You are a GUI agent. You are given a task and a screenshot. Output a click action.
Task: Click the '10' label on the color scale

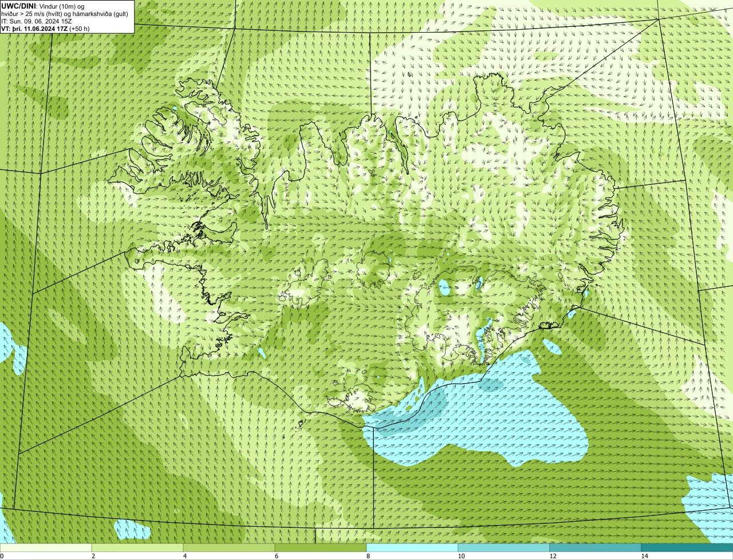(x=461, y=556)
